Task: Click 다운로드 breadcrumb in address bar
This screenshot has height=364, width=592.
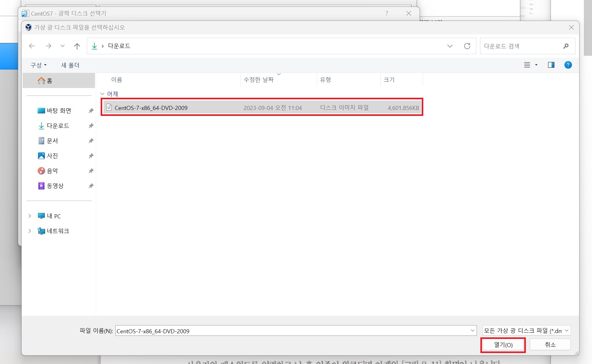Action: point(119,46)
